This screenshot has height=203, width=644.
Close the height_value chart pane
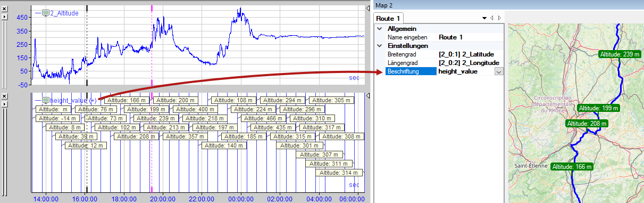click(4, 96)
